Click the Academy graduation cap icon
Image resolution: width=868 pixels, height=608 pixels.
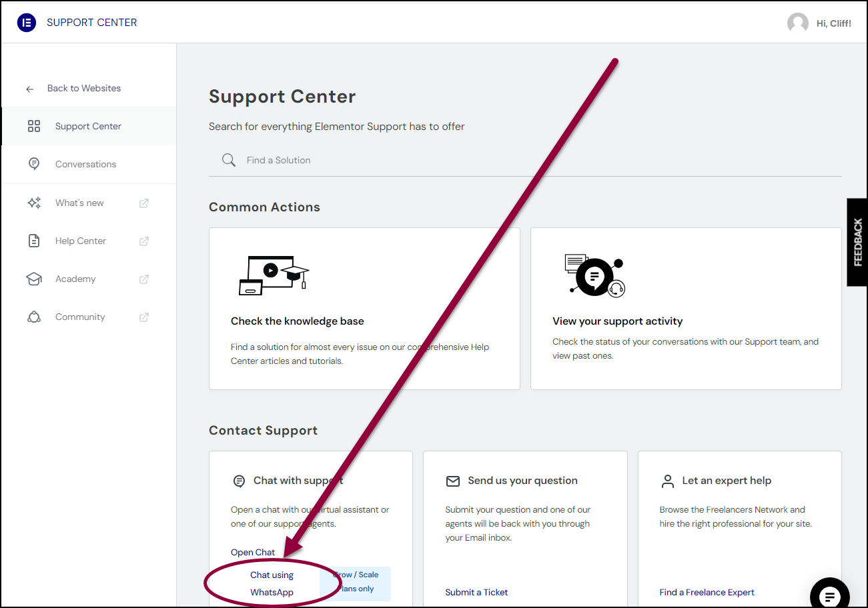pos(34,279)
